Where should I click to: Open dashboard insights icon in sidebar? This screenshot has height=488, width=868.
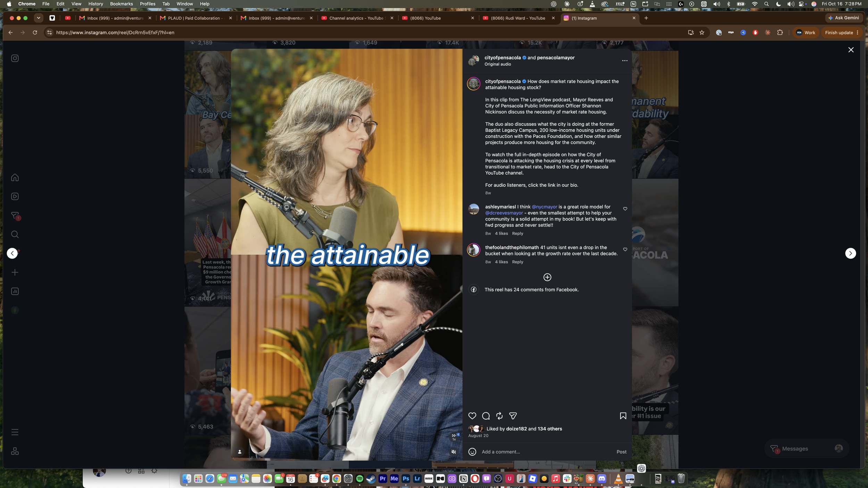15,291
